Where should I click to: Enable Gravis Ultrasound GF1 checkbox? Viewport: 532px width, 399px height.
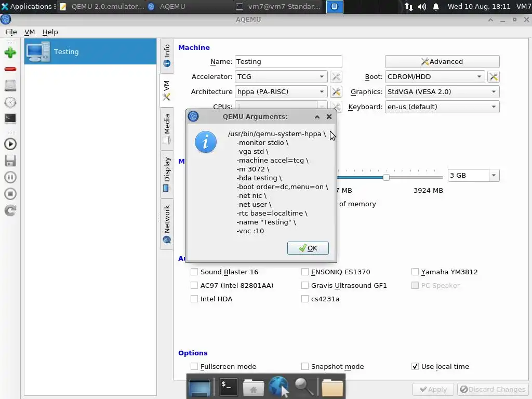[x=304, y=285]
